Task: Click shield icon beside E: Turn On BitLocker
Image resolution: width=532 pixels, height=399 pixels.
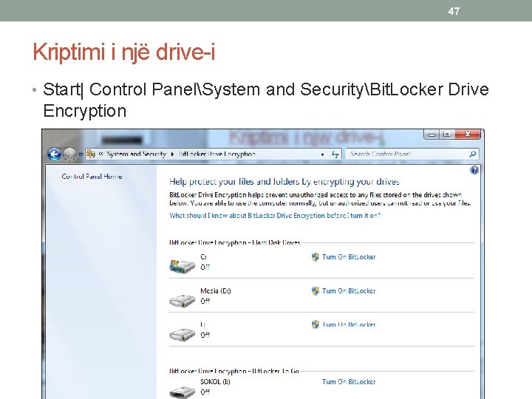Action: (x=316, y=324)
